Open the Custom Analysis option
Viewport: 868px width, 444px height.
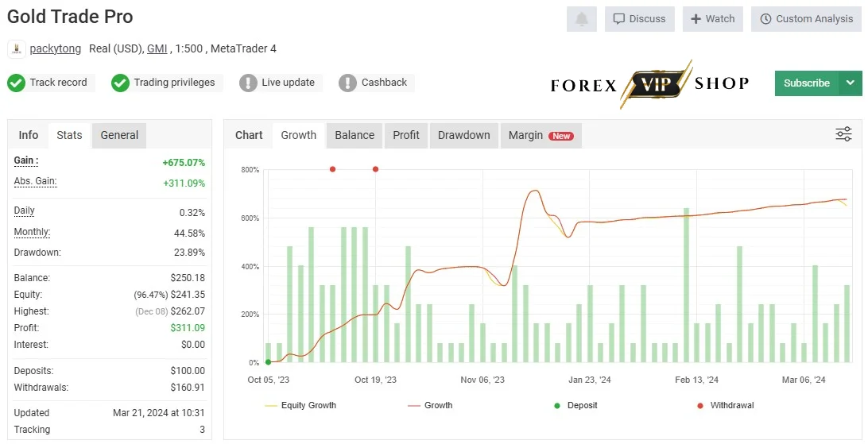point(807,19)
